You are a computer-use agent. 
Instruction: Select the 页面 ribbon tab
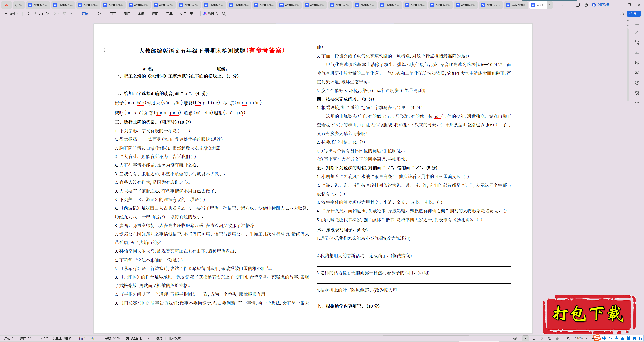[x=113, y=14]
